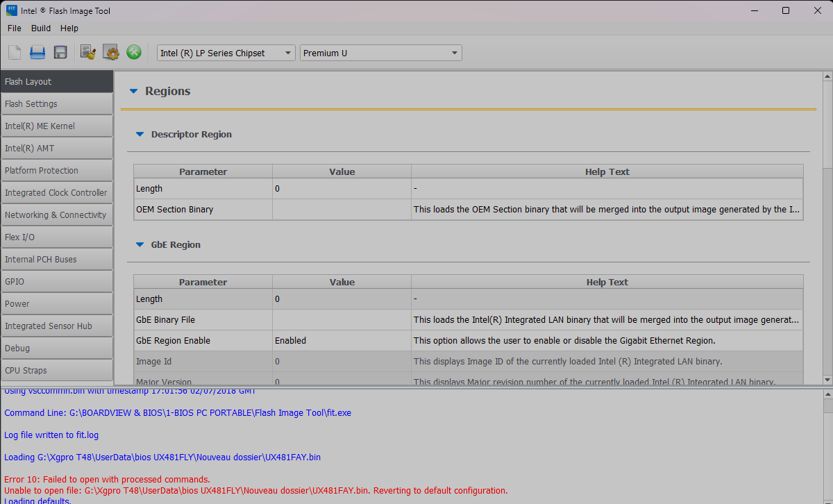The width and height of the screenshot is (833, 504).
Task: Open the Build menu
Action: pyautogui.click(x=41, y=28)
